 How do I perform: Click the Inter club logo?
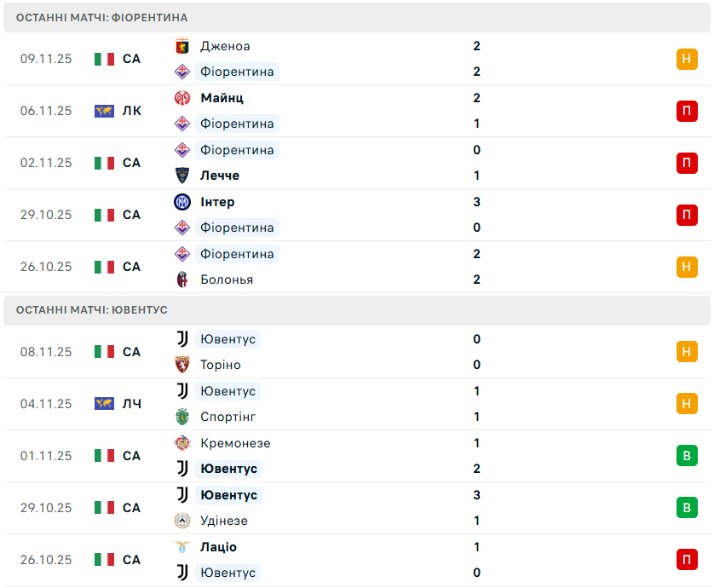181,202
